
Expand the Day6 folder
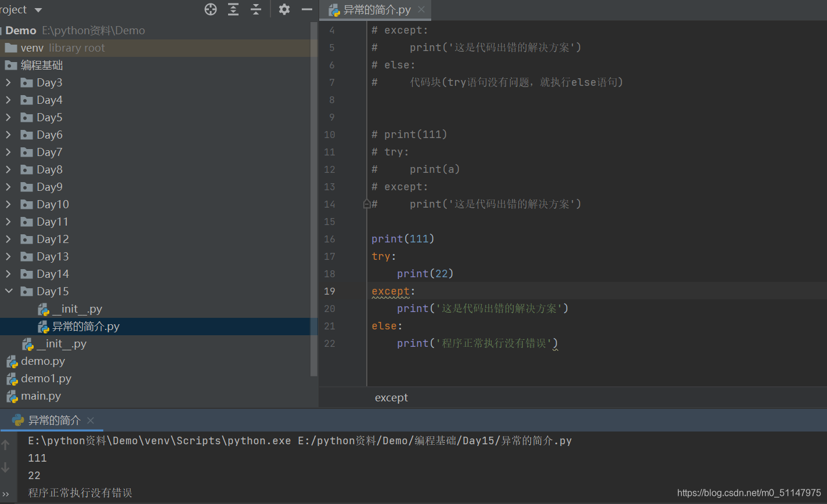click(x=8, y=135)
